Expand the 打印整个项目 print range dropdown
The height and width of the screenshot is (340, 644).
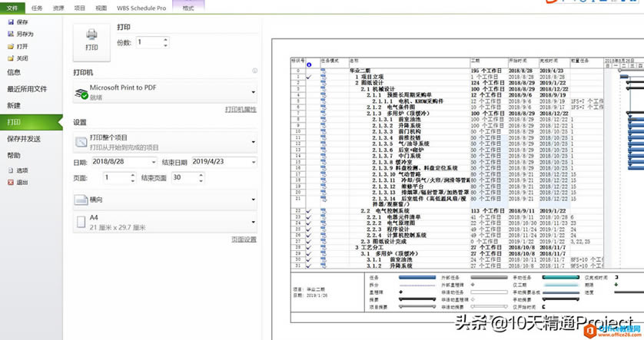pyautogui.click(x=164, y=142)
